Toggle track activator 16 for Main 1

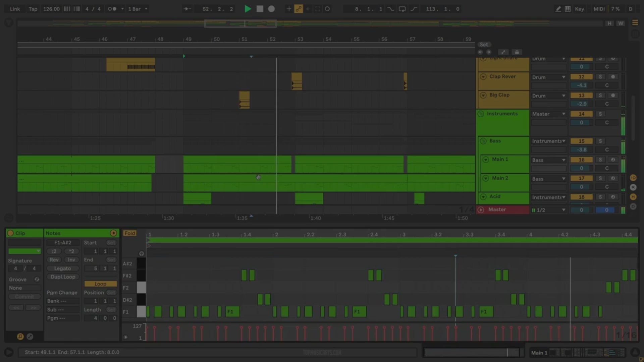(582, 160)
